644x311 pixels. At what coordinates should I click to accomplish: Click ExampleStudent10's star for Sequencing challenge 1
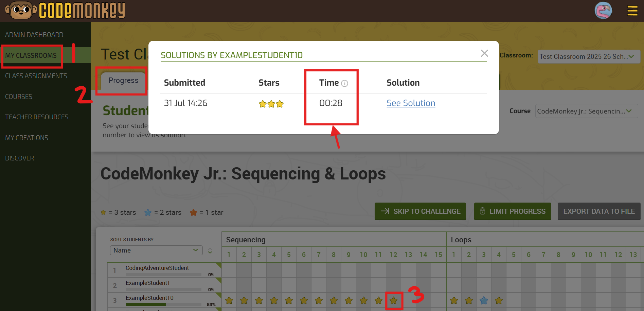[229, 300]
